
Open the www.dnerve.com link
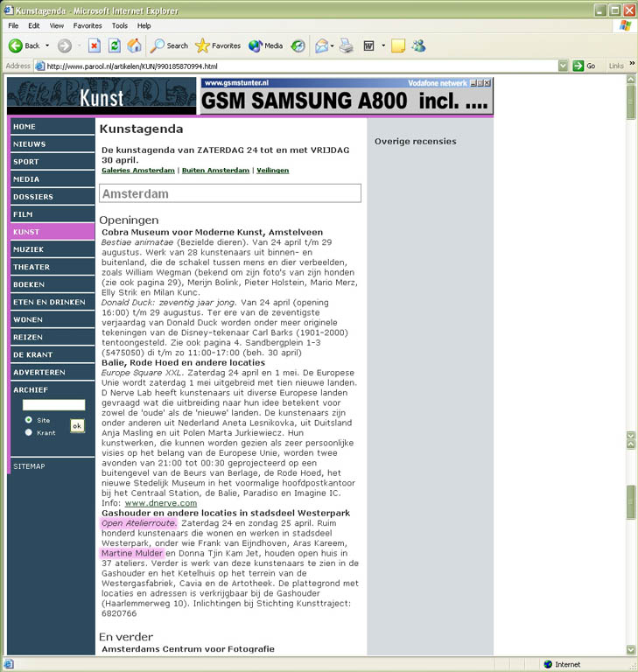161,503
